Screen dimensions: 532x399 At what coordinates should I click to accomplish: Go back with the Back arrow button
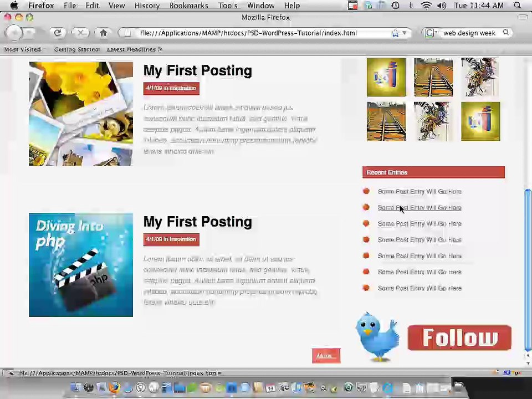pyautogui.click(x=13, y=33)
